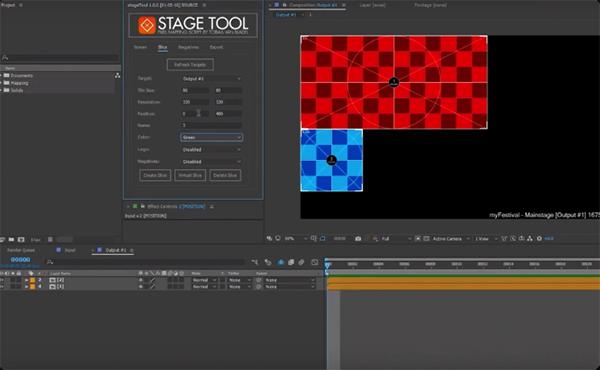Click the Show Channel RGB icon

(x=375, y=238)
